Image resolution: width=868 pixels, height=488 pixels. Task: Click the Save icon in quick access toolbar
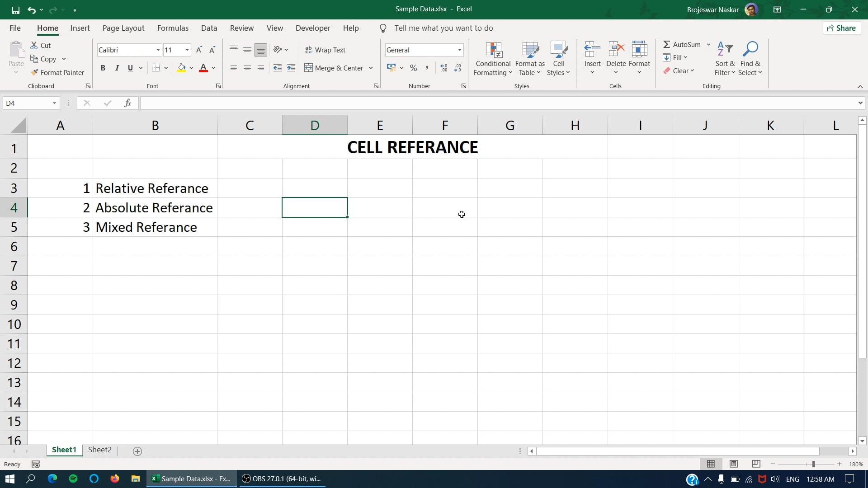pyautogui.click(x=16, y=9)
